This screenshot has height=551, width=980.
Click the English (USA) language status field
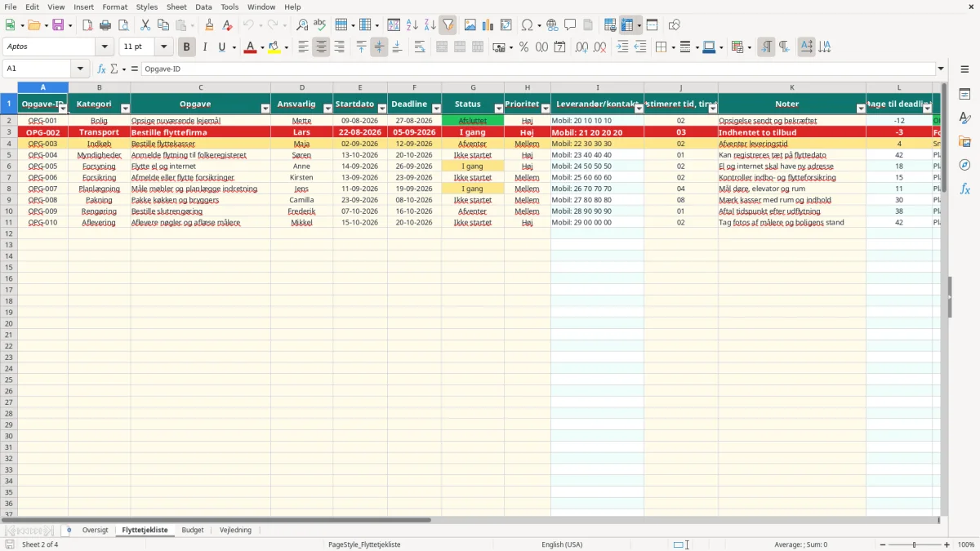[x=562, y=544]
